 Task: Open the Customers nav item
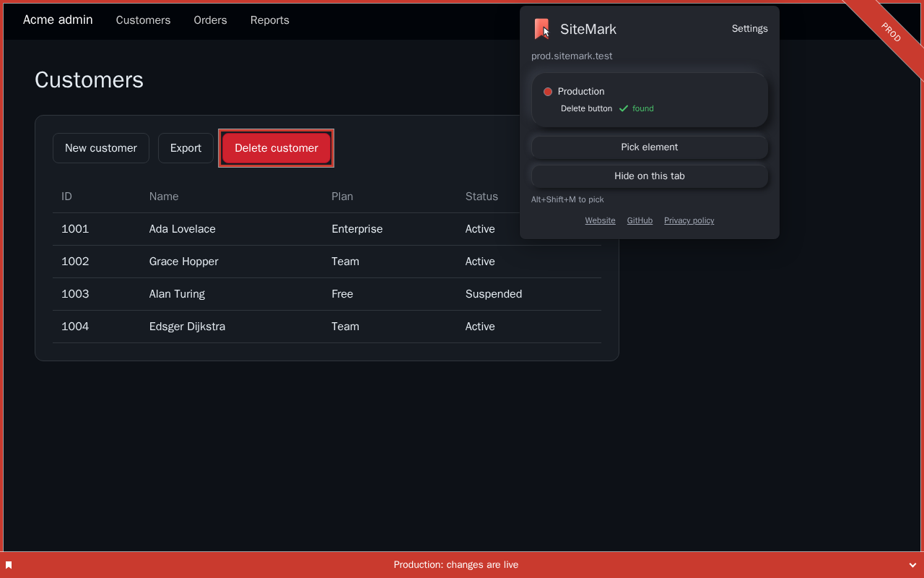point(143,20)
